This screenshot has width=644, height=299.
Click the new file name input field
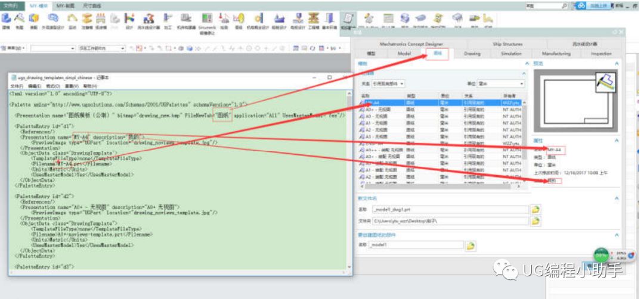coord(450,210)
